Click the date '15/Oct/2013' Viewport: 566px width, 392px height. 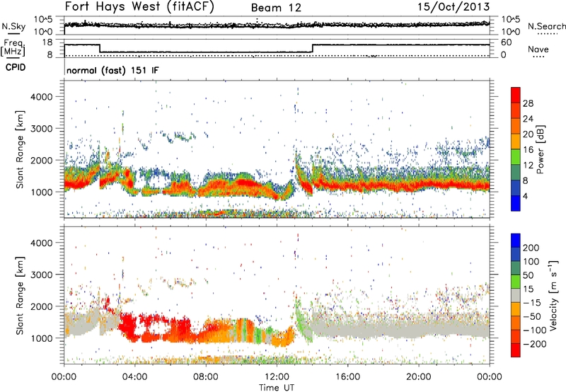coord(454,7)
